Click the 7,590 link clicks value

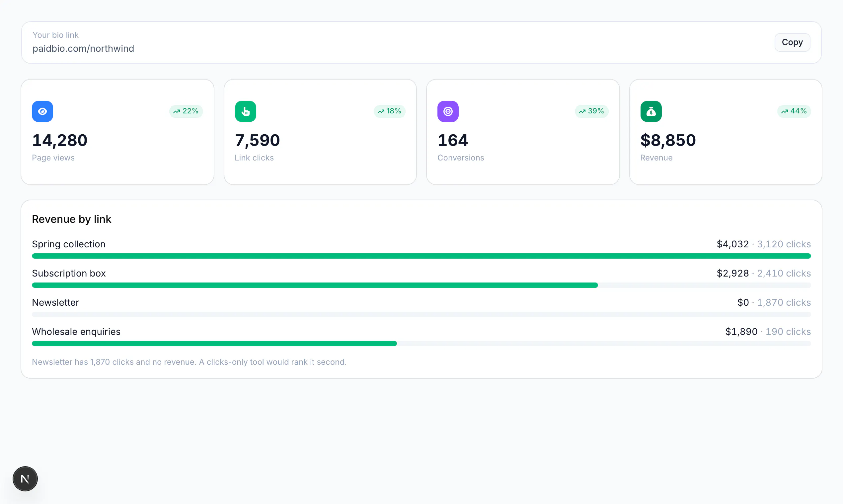click(257, 140)
